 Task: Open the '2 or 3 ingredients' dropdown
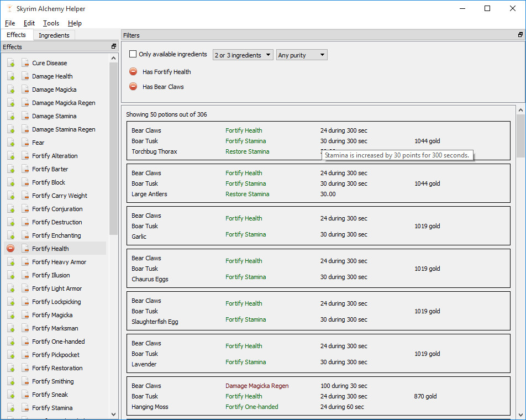[243, 55]
